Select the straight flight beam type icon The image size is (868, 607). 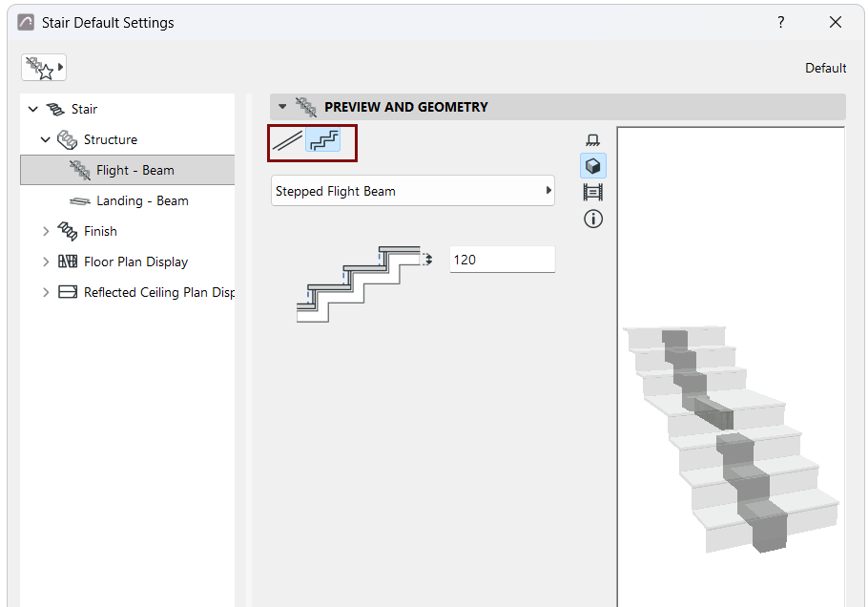tap(287, 140)
